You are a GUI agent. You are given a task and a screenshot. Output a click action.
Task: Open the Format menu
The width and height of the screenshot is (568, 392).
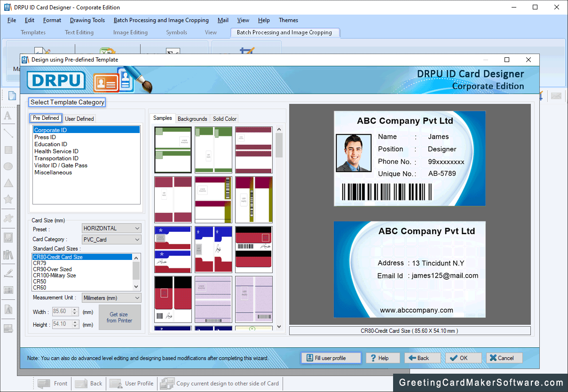point(52,20)
